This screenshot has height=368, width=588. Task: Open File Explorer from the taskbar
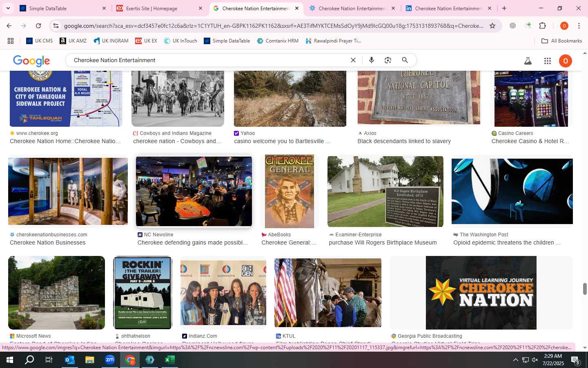pyautogui.click(x=89, y=360)
